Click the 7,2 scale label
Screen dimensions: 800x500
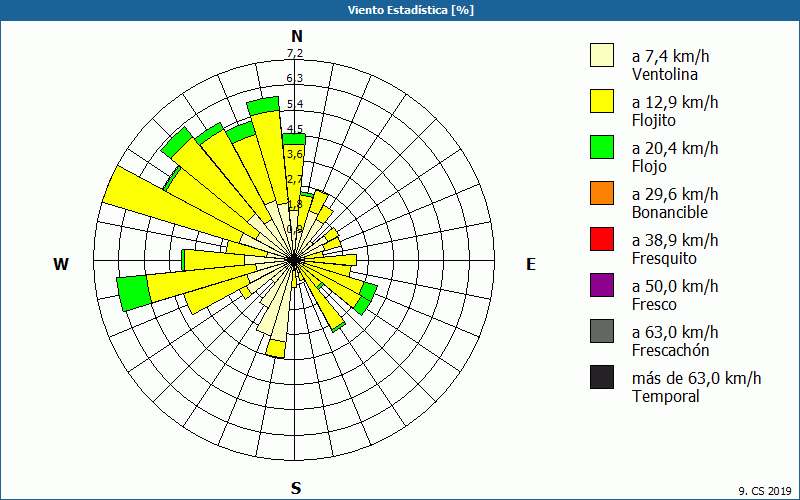coord(295,53)
